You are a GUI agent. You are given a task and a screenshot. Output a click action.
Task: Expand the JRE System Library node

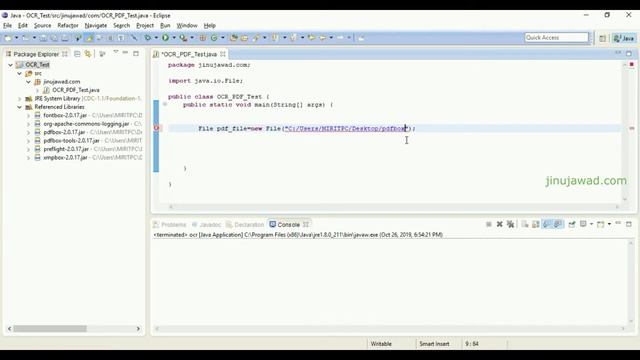[20, 99]
